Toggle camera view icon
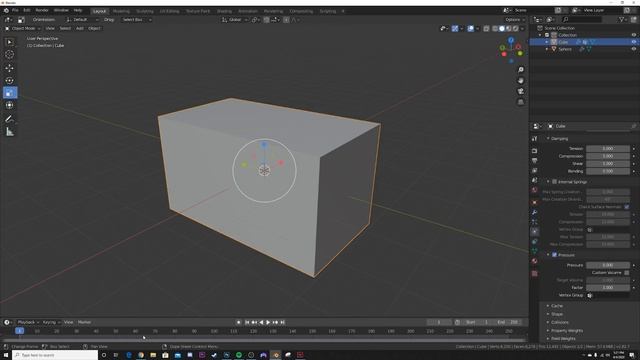Viewport: 640px width, 360px height. 521,91
